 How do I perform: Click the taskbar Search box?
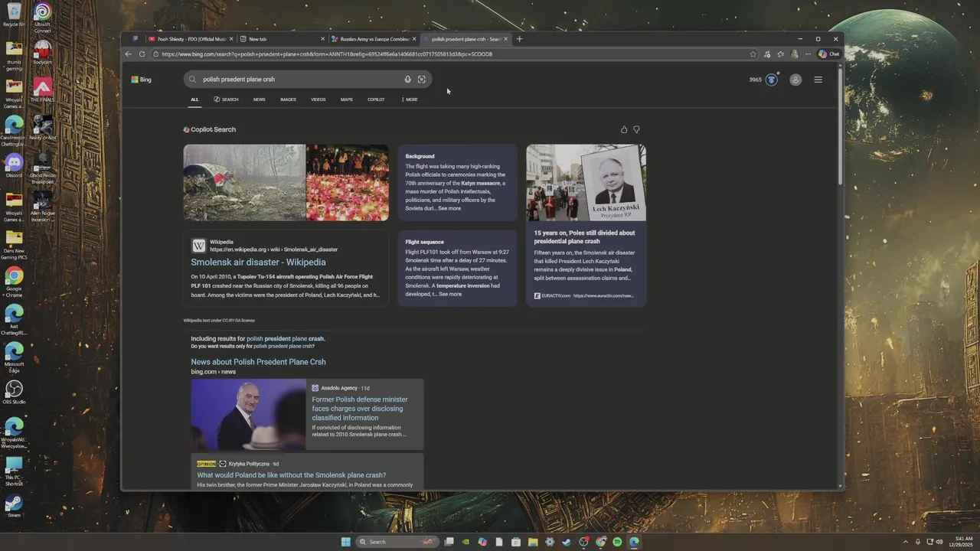[397, 542]
